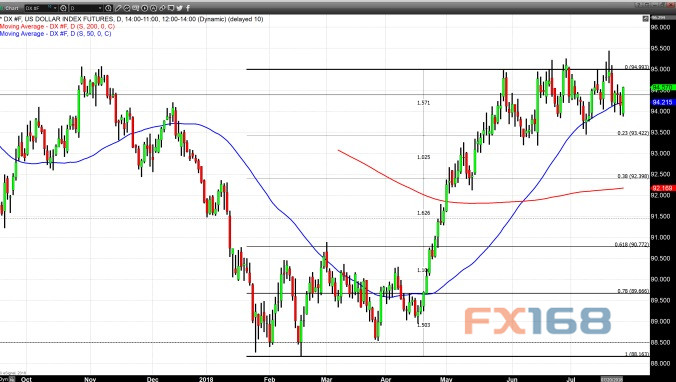Click the 0 (94.993) Fibonacci label
Viewport: 676px width, 382px height.
pyautogui.click(x=636, y=67)
